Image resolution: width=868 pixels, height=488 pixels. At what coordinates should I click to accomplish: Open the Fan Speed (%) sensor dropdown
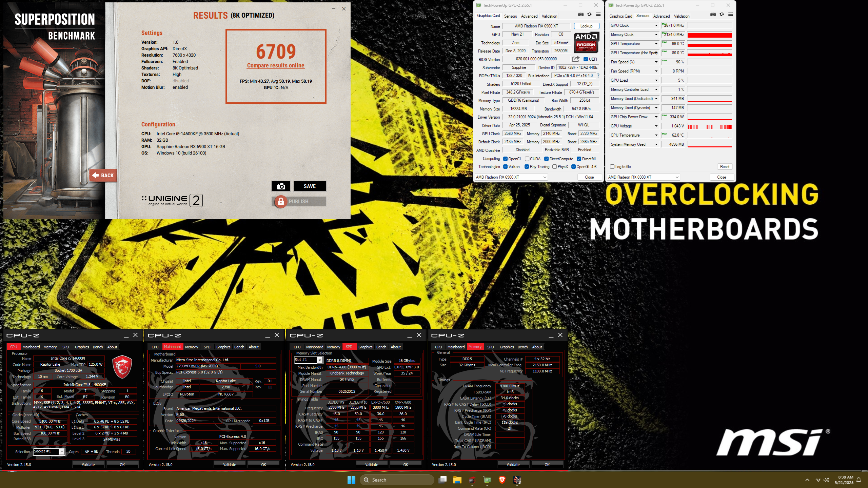[x=656, y=62]
